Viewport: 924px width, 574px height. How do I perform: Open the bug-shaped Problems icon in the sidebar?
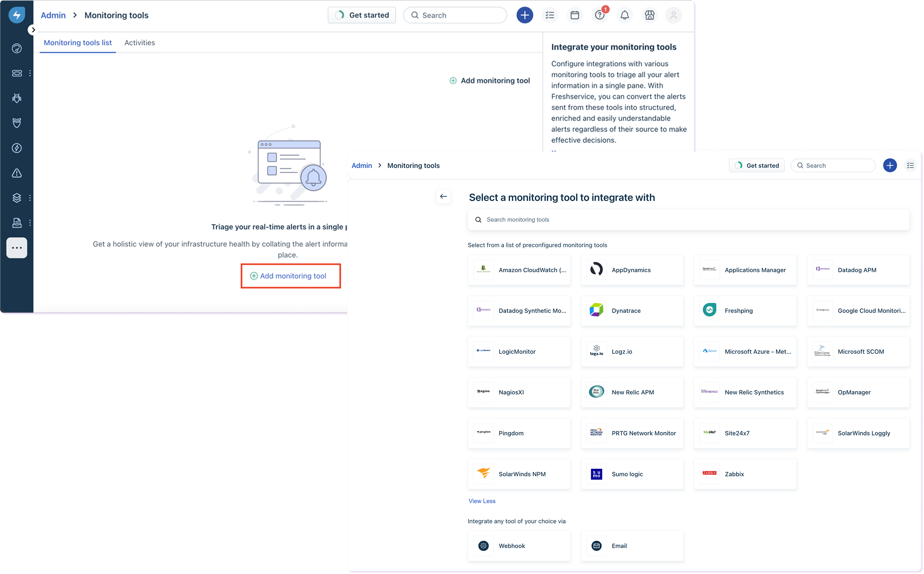17,99
